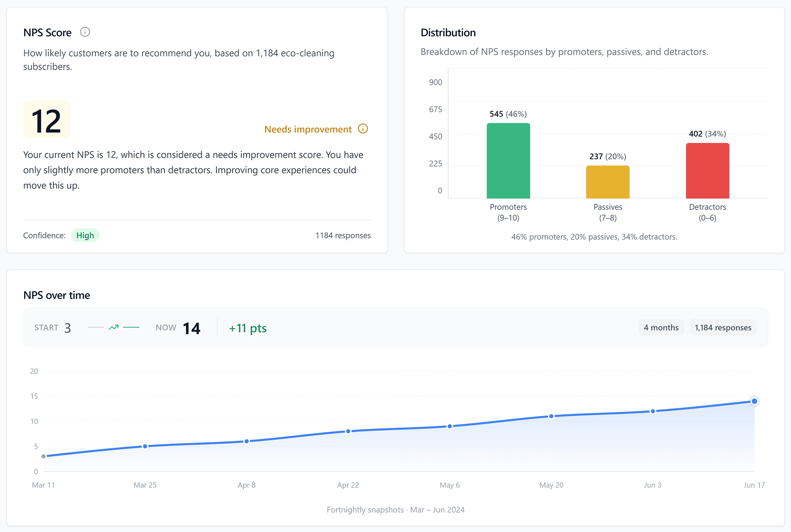Click the green Promoters bar

point(508,161)
